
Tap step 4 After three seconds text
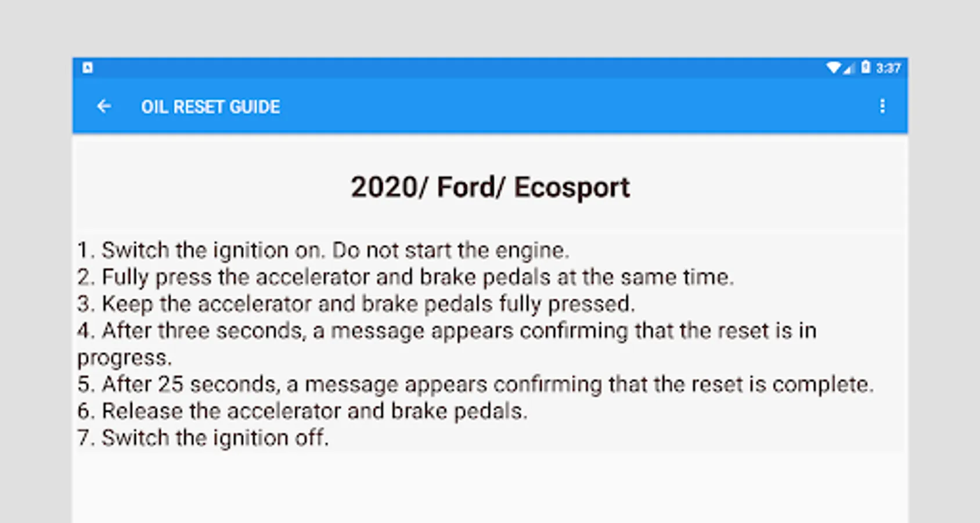(x=446, y=331)
